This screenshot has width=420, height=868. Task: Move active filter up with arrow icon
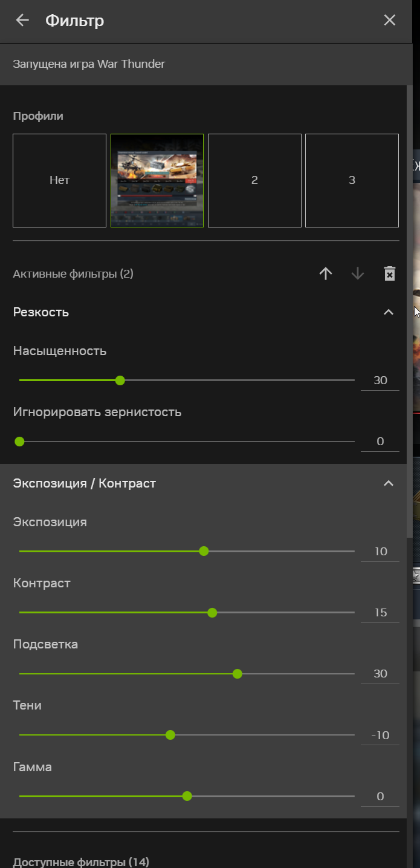[326, 274]
